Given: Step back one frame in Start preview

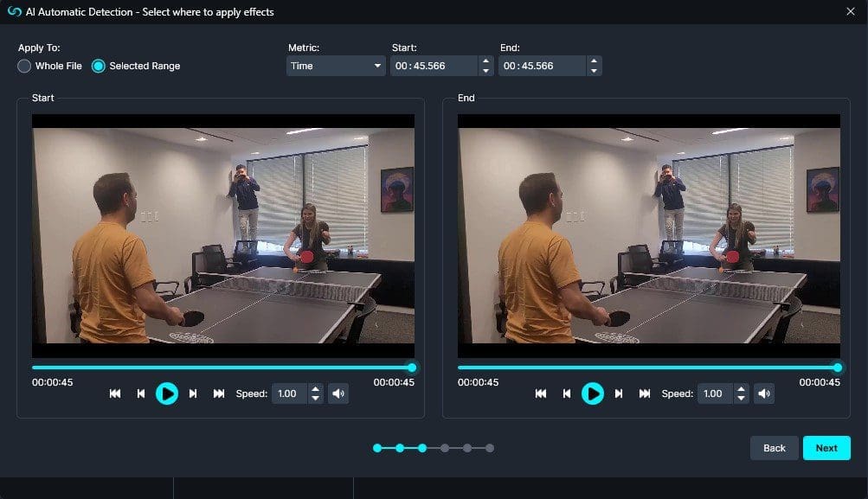Looking at the screenshot, I should coord(141,393).
